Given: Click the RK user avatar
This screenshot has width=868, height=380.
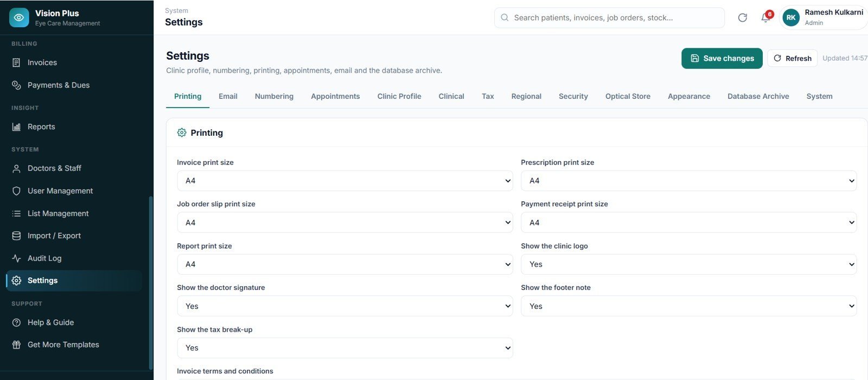Looking at the screenshot, I should [x=791, y=18].
